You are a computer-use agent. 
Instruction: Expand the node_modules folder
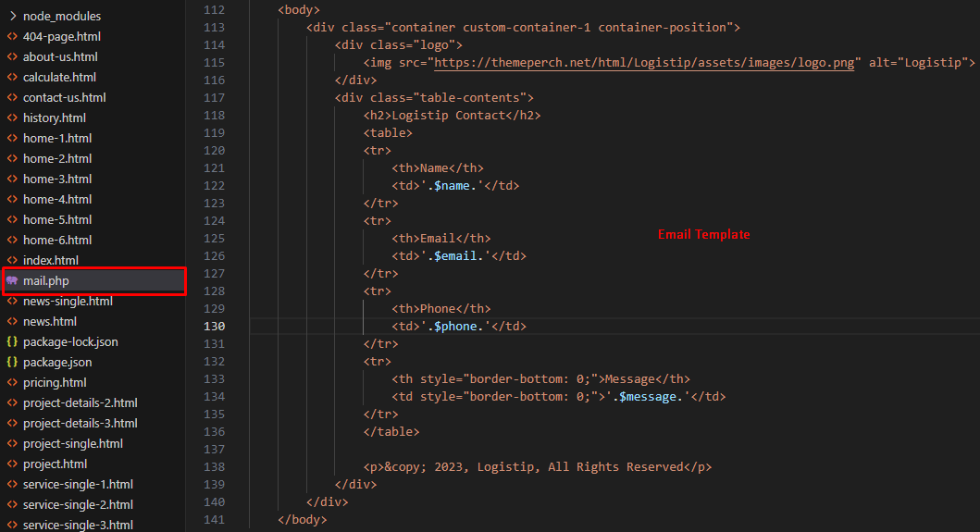61,16
